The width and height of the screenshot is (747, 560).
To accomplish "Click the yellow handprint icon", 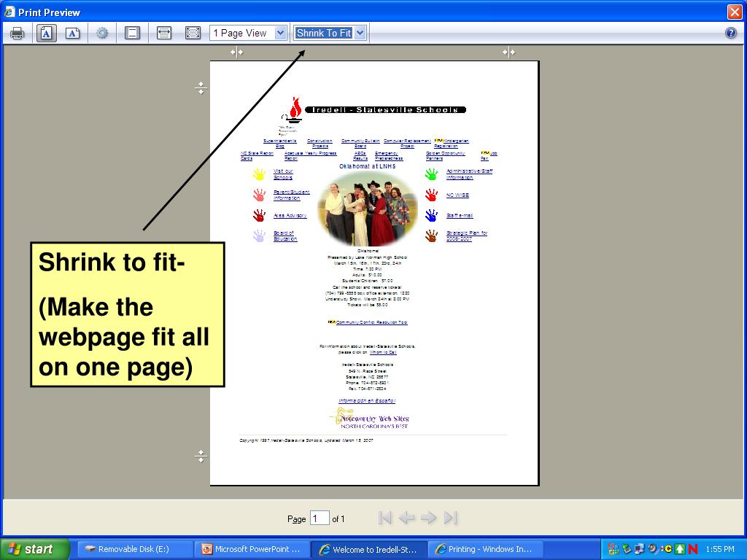I will [259, 174].
